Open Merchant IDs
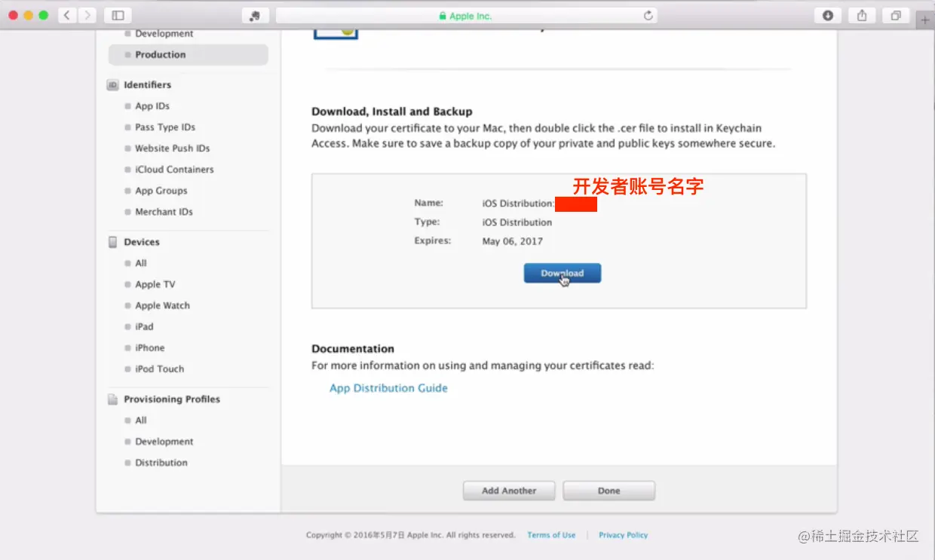This screenshot has width=935, height=560. click(164, 212)
